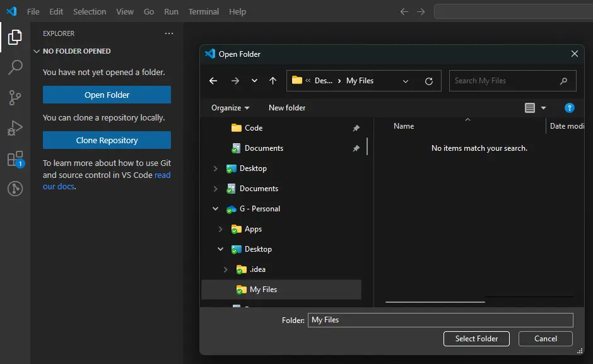
Task: Confirm with the Select Folder button
Action: coord(476,339)
